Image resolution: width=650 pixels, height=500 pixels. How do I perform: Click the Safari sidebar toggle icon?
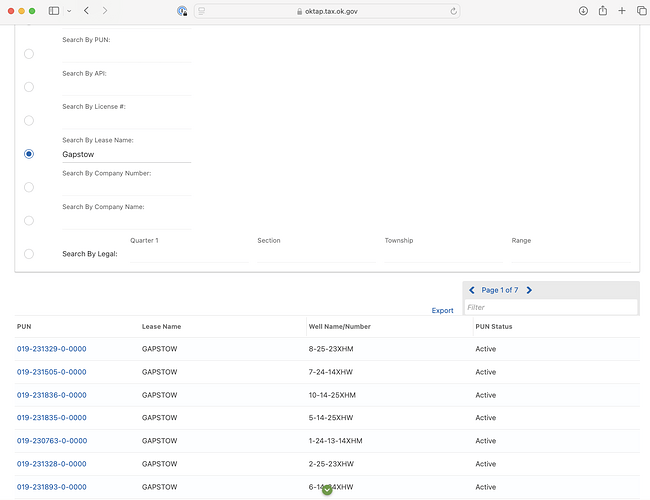click(x=54, y=10)
